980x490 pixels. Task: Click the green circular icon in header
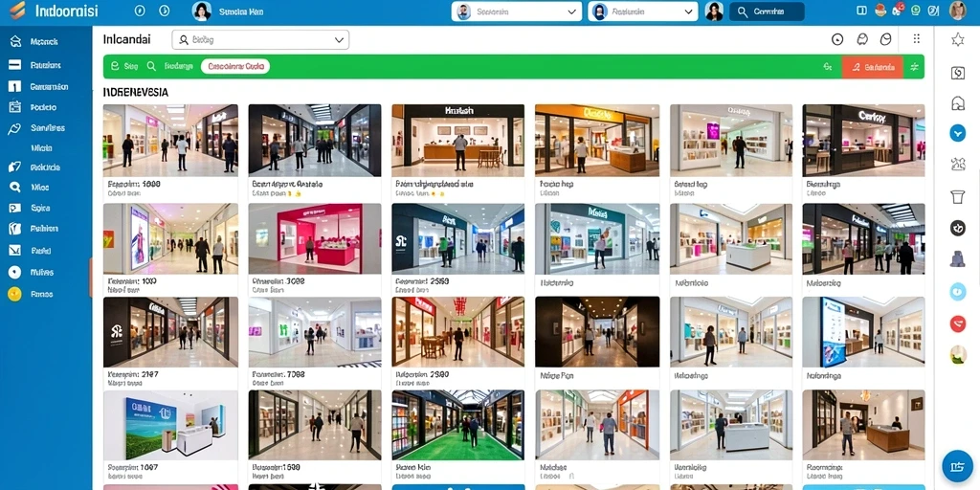[916, 10]
